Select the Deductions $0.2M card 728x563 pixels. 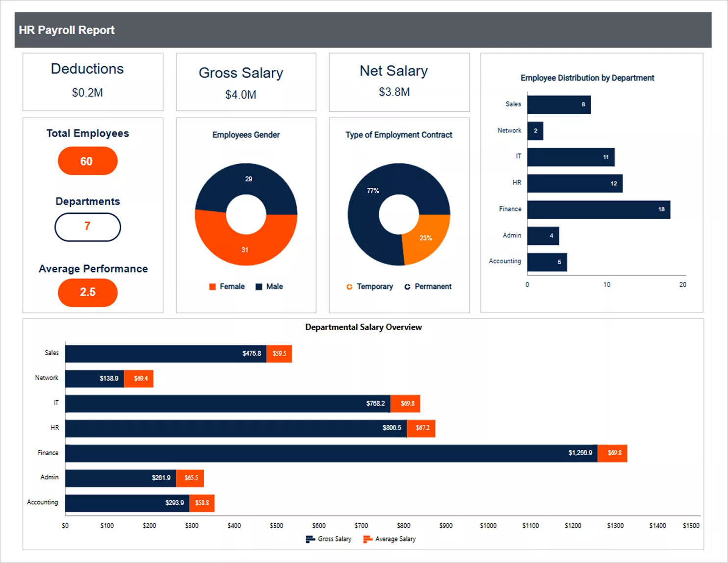[x=93, y=82]
